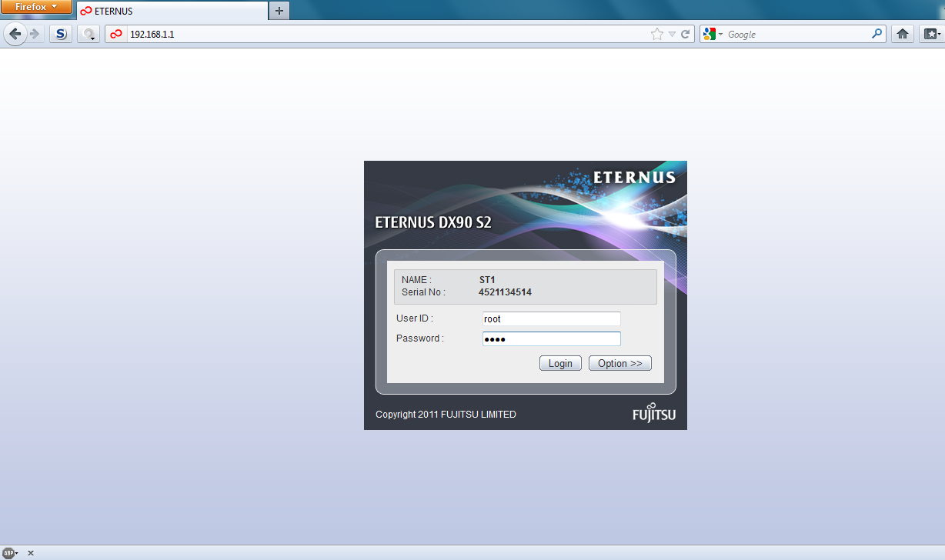Screen dimensions: 945x560
Task: Click the Adblock Plus icon in the add-on bar
Action: 10,552
